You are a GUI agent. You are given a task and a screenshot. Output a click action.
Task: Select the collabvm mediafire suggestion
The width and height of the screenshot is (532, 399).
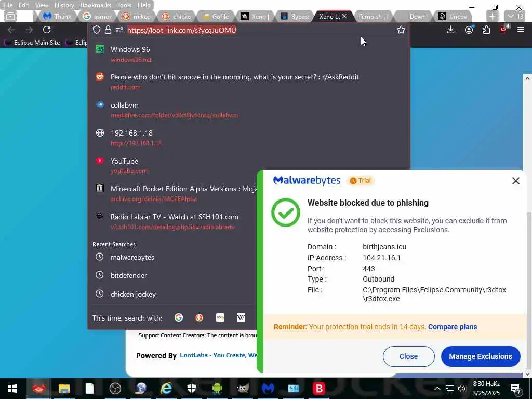coord(249,110)
